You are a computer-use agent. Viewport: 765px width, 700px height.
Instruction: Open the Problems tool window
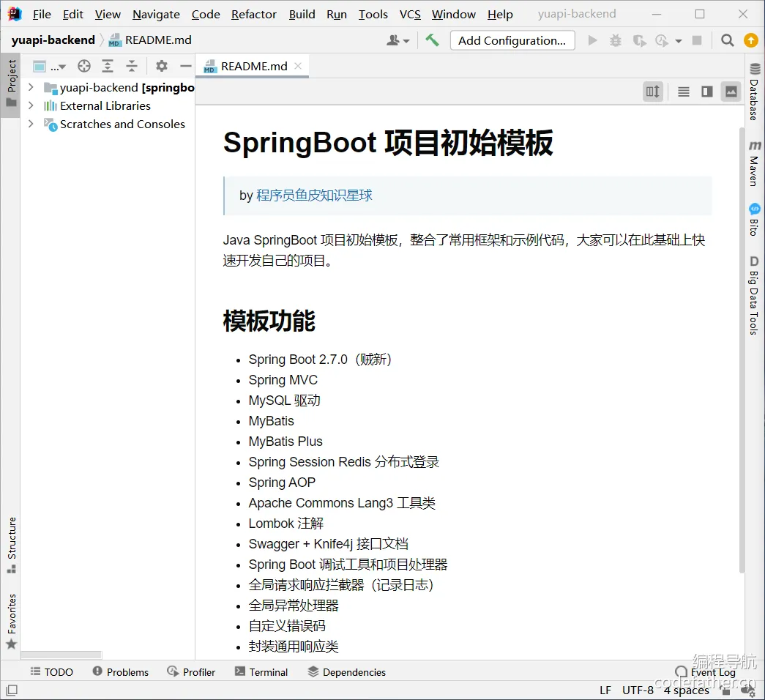120,671
